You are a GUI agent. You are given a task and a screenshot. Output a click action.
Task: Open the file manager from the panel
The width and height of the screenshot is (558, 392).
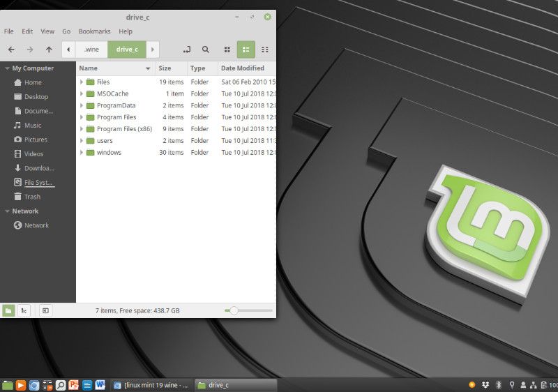pyautogui.click(x=8, y=385)
